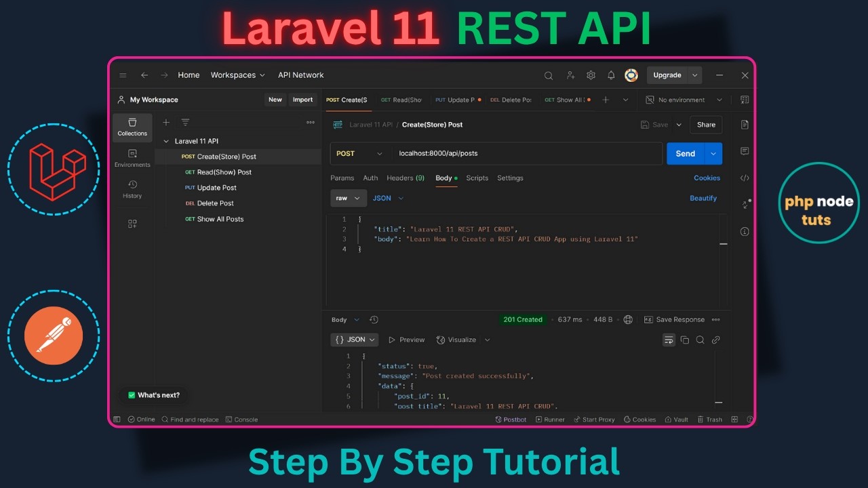Open the hamburger menu in Postman header
The height and width of the screenshot is (488, 868).
pyautogui.click(x=123, y=75)
